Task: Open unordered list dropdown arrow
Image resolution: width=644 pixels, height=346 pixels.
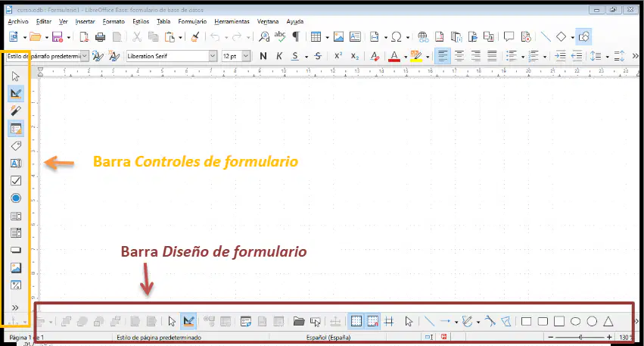Action: click(523, 57)
